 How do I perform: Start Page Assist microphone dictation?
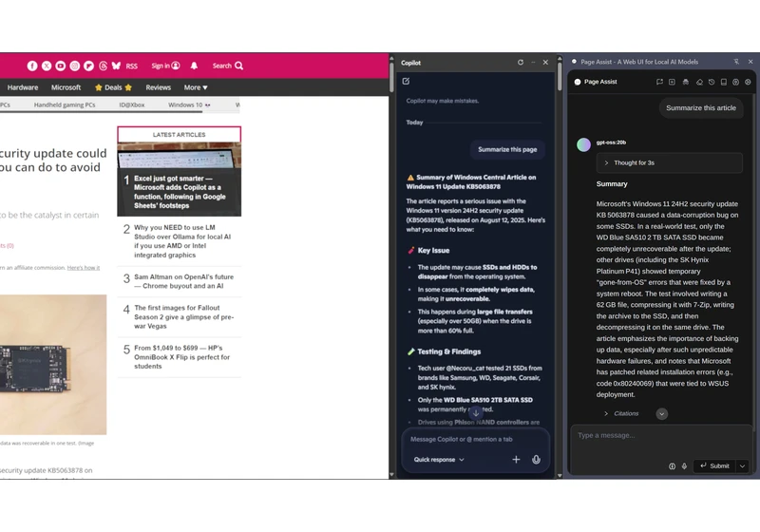click(684, 466)
